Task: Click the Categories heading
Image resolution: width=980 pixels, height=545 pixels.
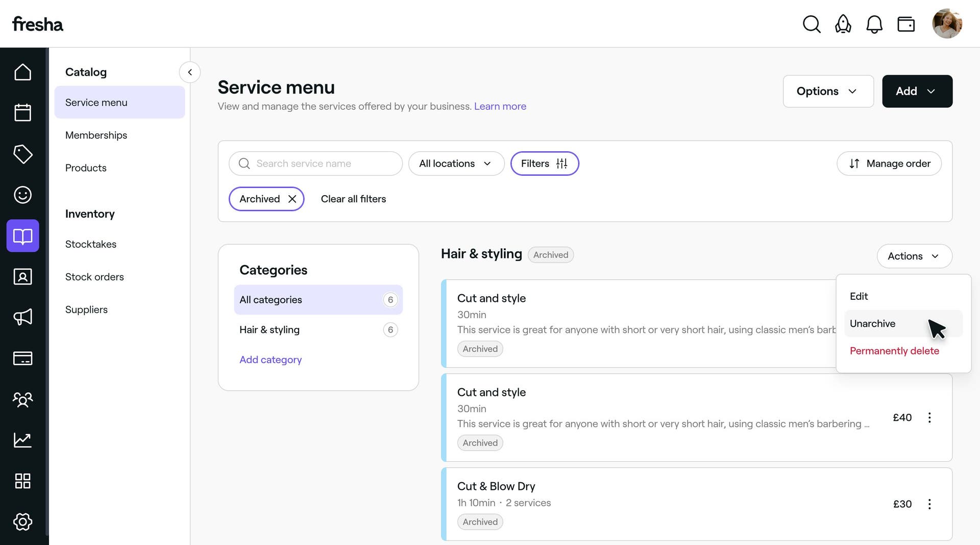Action: tap(273, 270)
